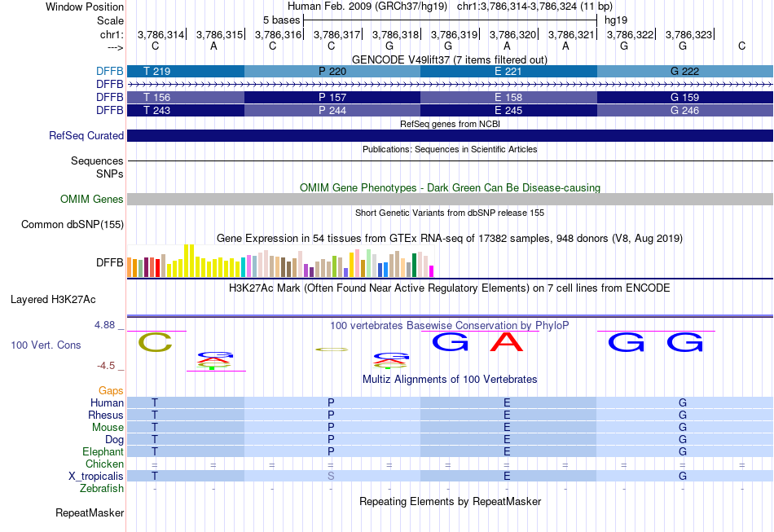Open the OMIM Genes track label
Viewport: 774px width, 532px height.
pyautogui.click(x=92, y=199)
